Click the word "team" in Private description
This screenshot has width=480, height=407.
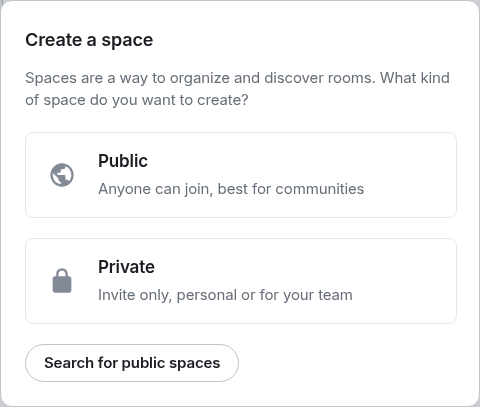click(335, 295)
